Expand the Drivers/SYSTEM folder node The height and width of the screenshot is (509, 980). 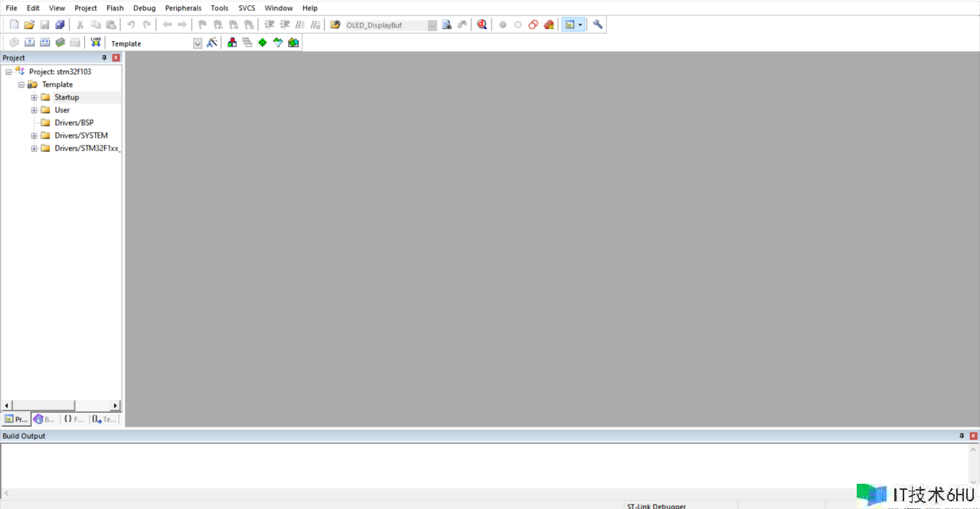click(x=34, y=135)
